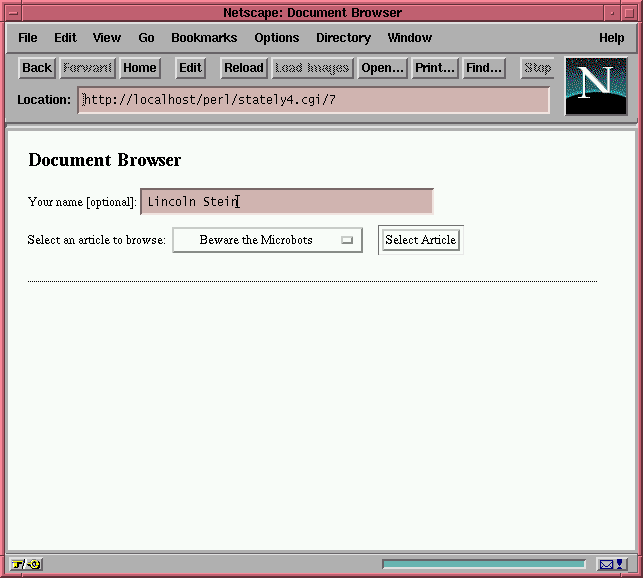
Task: Open the Help menu
Action: 611,38
